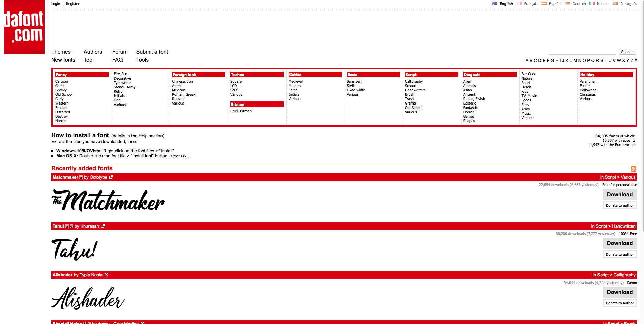
Task: Click the Portuguese flag icon
Action: pos(616,4)
